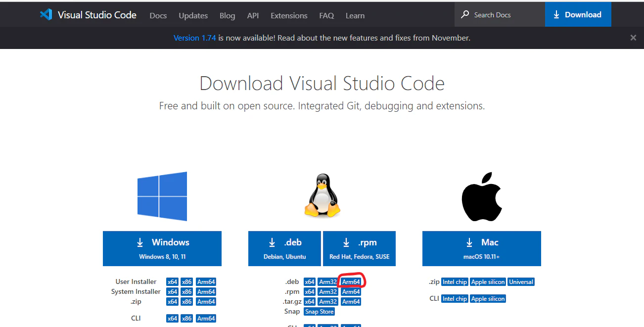Download Windows User Installer x86
This screenshot has height=327, width=644.
[186, 282]
